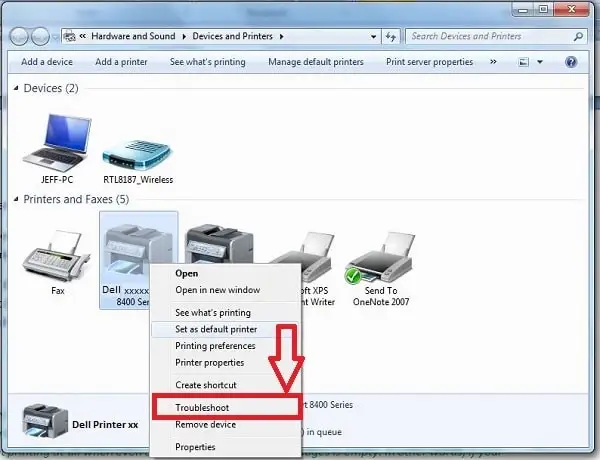Collapse the Printers and Faxes (5) group
The image size is (600, 460).
[16, 199]
